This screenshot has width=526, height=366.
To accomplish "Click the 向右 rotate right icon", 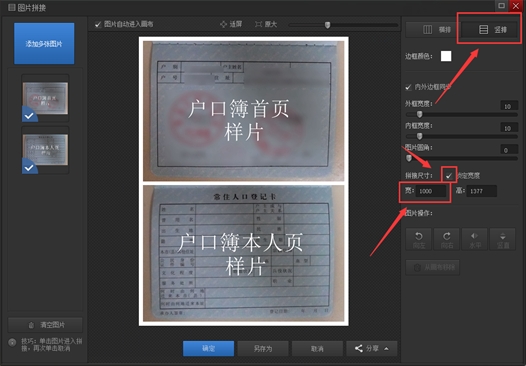I will point(447,239).
